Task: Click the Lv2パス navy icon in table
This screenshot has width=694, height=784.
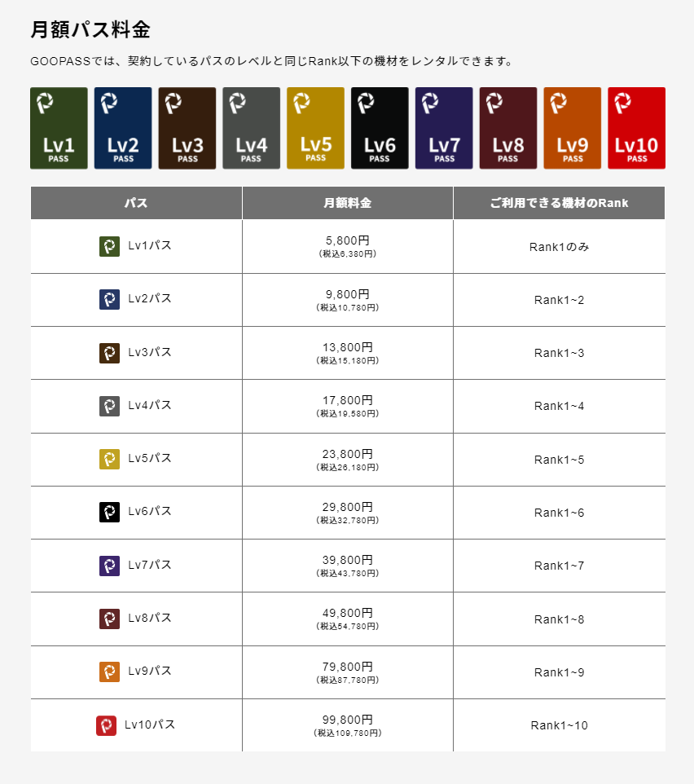Action: point(109,299)
